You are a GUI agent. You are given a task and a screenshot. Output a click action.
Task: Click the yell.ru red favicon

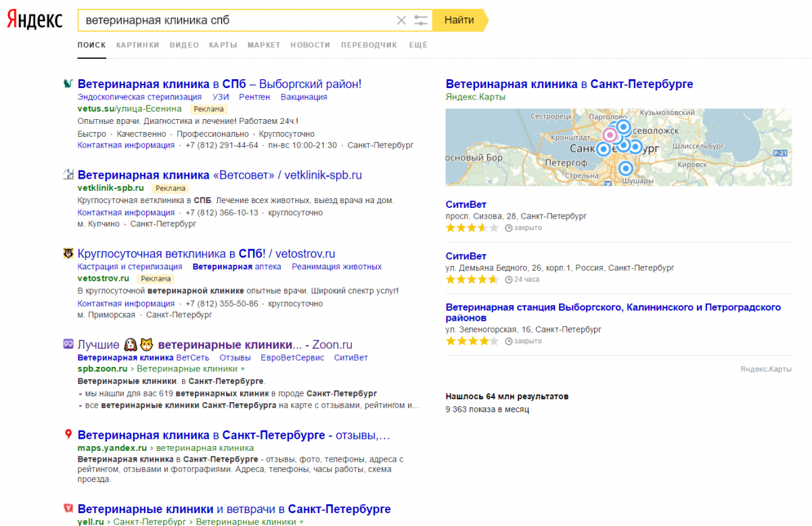coord(68,509)
